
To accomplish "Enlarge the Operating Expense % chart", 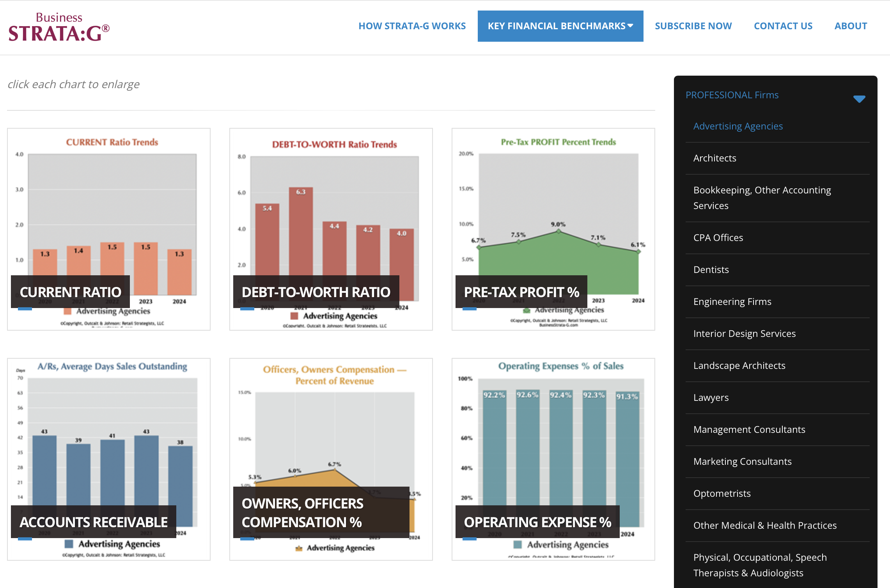I will click(553, 459).
